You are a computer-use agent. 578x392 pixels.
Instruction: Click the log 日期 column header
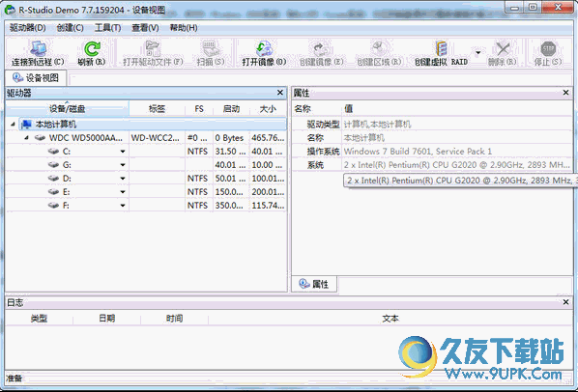tap(106, 319)
